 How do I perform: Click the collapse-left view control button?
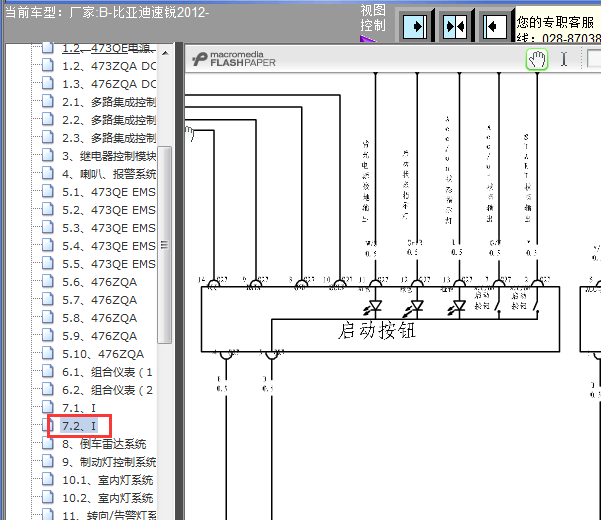coord(495,26)
